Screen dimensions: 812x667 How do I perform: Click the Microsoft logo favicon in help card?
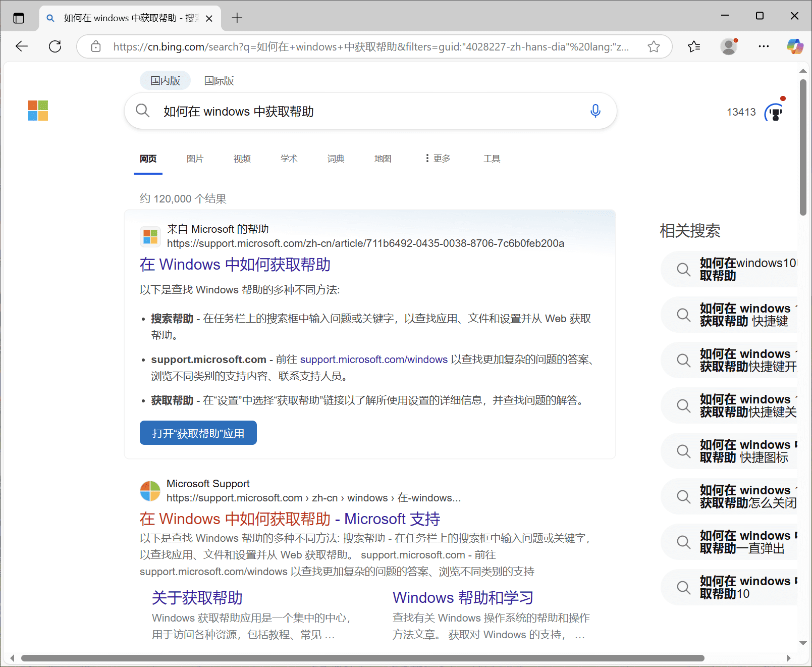(x=150, y=236)
